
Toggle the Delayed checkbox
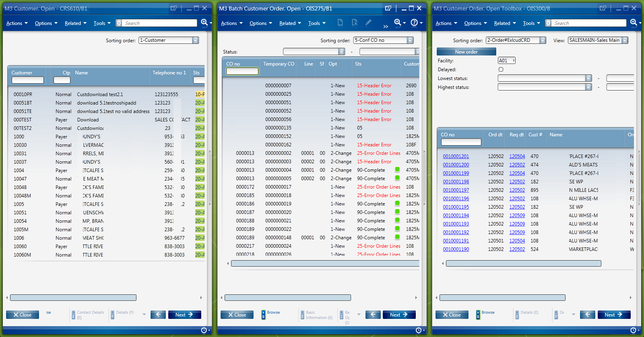pyautogui.click(x=501, y=69)
